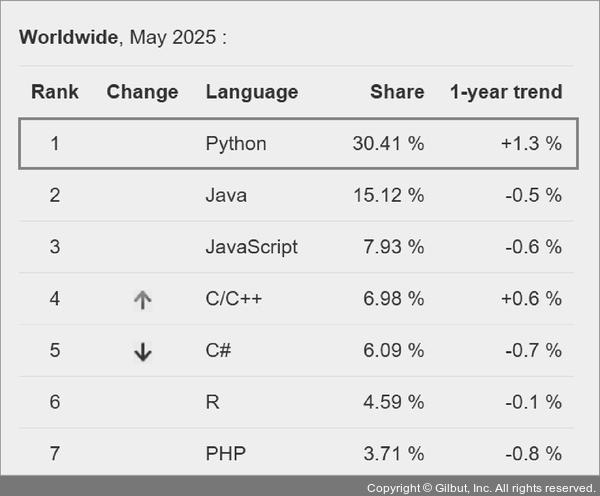The image size is (600, 496).
Task: Click the Language column header
Action: tap(251, 92)
